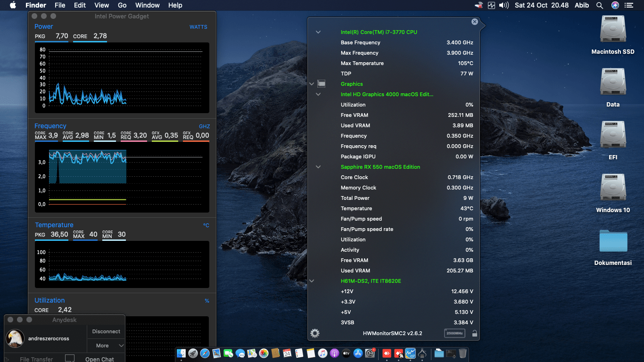Screen dimensions: 644x362
Task: Mute sound via the menu bar speaker icon
Action: pyautogui.click(x=504, y=5)
